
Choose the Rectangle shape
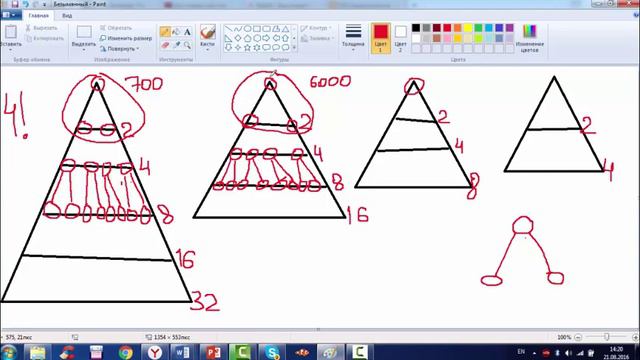tap(257, 29)
